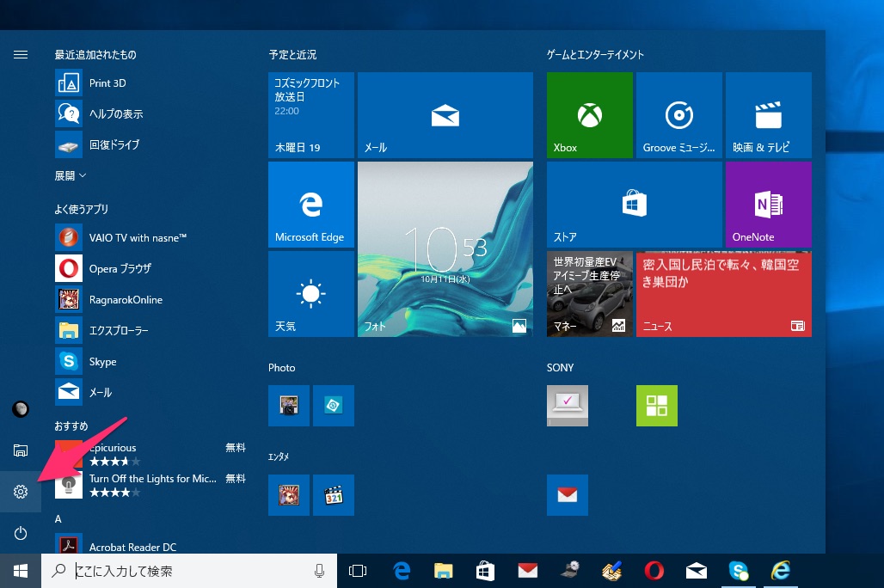
Task: Select the Photo group heading
Action: tap(282, 368)
